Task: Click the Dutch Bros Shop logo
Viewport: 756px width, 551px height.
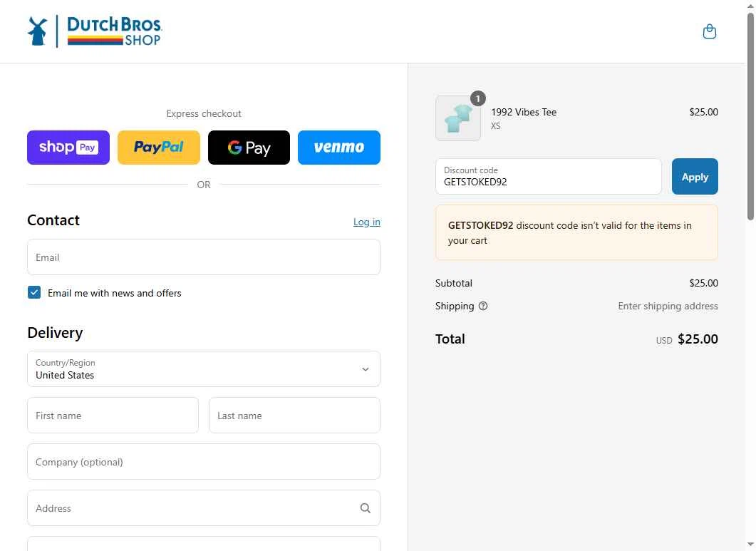Action: click(x=95, y=31)
